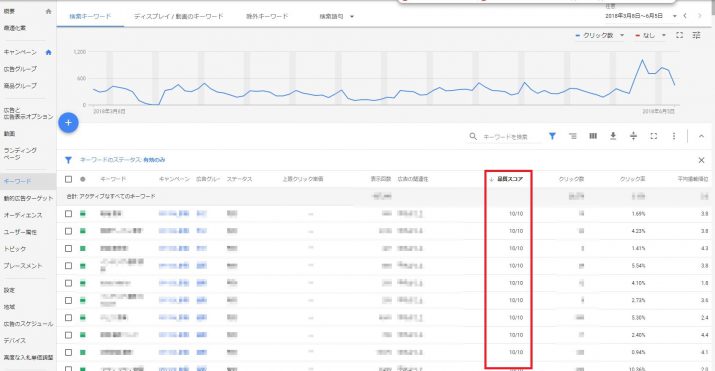The height and width of the screenshot is (371, 715).
Task: Open the なし second metric dropdown
Action: pyautogui.click(x=651, y=35)
